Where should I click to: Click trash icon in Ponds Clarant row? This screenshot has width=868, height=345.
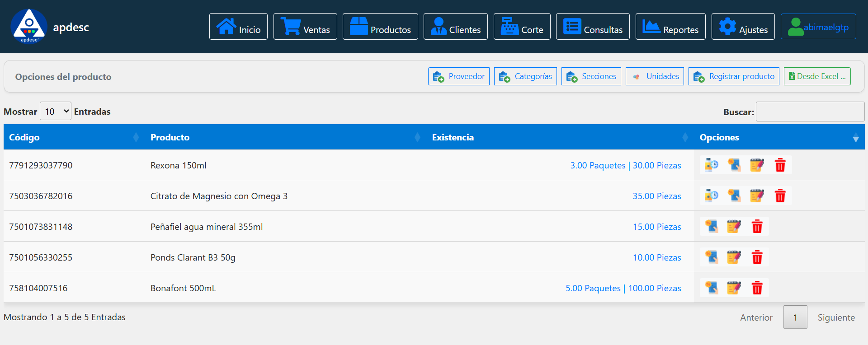(x=757, y=257)
